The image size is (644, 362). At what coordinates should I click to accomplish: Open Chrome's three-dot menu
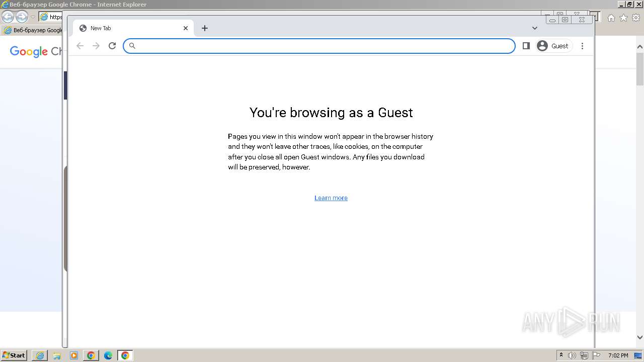coord(582,46)
